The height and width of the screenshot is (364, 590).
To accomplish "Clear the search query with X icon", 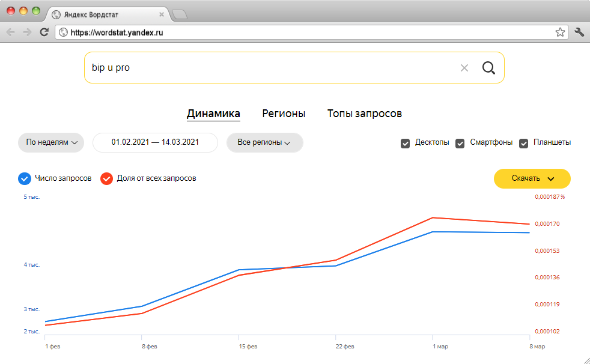I will point(464,68).
